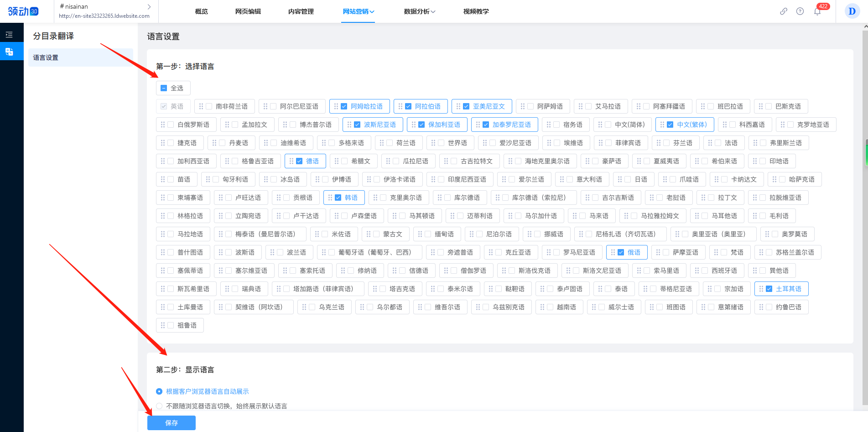
Task: Uncheck the 俄语 language checkbox
Action: 620,252
